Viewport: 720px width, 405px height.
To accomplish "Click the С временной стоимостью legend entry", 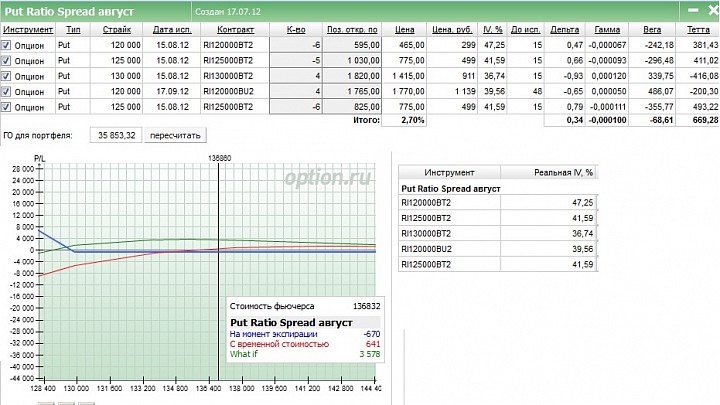I will coord(279,344).
